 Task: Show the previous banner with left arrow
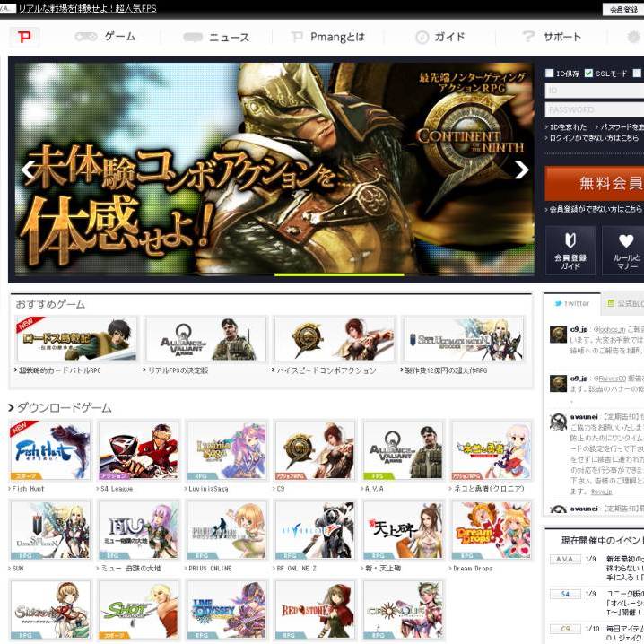coord(28,170)
